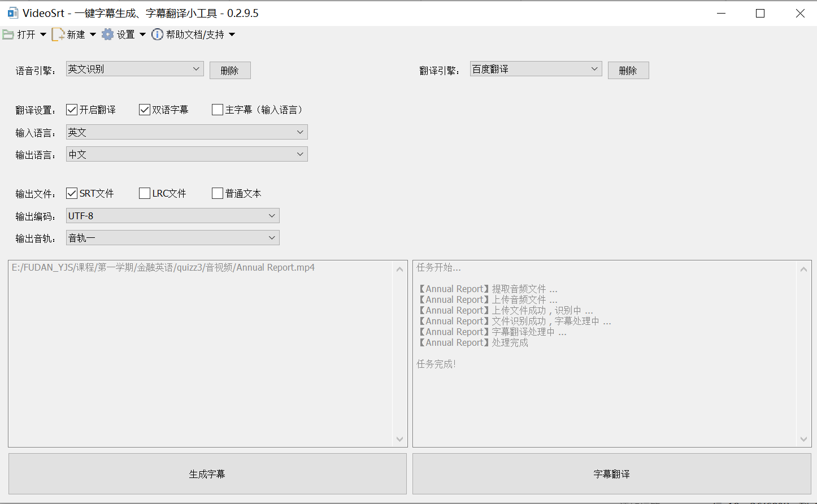Image resolution: width=817 pixels, height=504 pixels.
Task: Click the open folder icon in toolbar
Action: 9,34
